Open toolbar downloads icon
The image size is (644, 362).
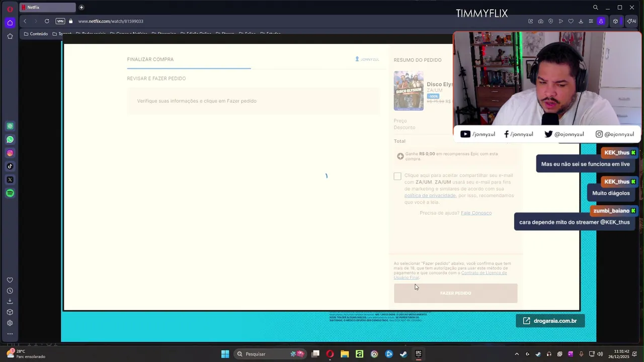click(581, 21)
